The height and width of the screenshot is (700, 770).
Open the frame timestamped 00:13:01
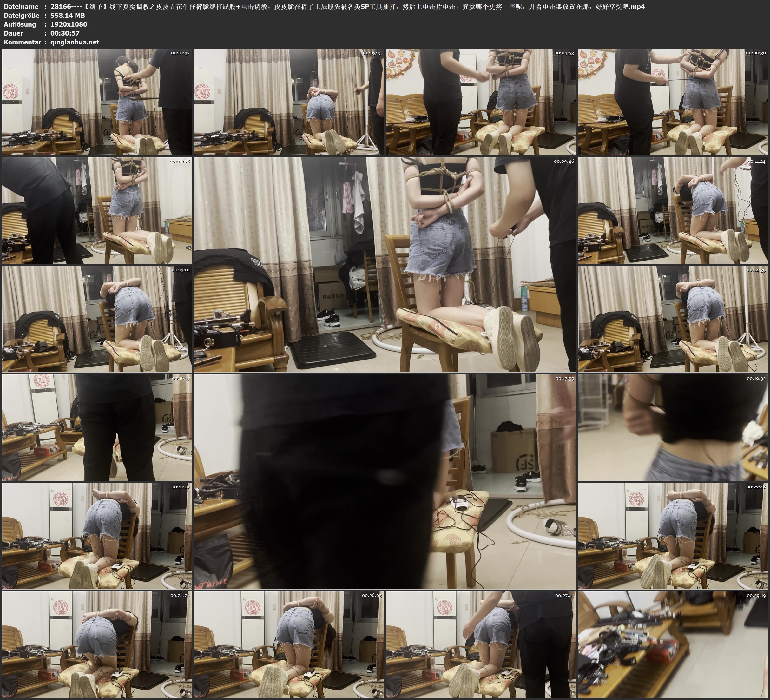pyautogui.click(x=97, y=319)
